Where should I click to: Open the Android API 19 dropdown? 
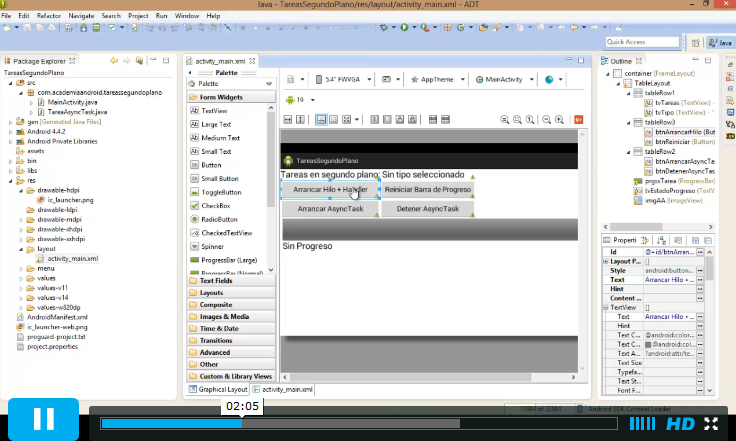tap(300, 99)
